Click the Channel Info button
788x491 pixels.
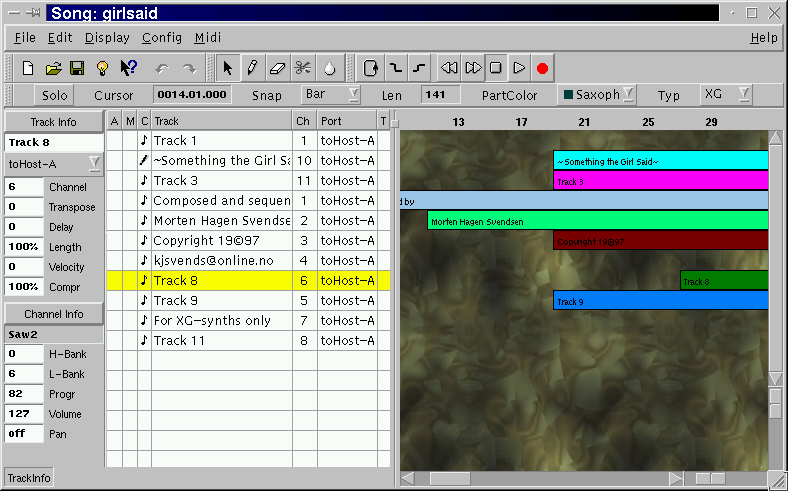coord(54,314)
